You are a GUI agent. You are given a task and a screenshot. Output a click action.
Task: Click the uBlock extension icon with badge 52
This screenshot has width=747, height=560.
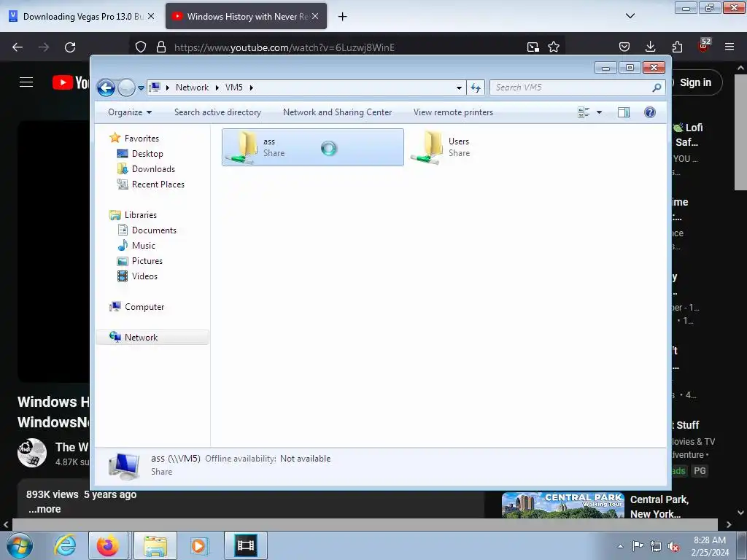coord(704,45)
